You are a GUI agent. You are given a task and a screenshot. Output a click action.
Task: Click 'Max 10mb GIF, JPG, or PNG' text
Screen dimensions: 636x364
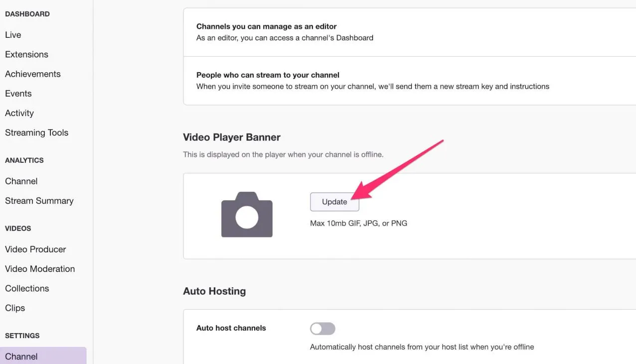(x=358, y=223)
